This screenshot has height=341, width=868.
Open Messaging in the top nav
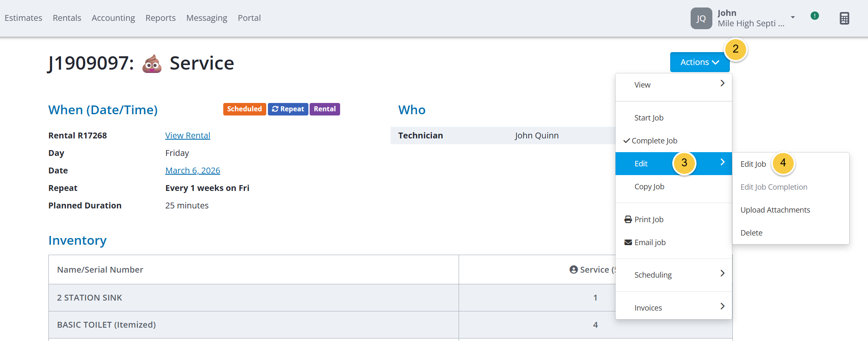click(x=207, y=18)
